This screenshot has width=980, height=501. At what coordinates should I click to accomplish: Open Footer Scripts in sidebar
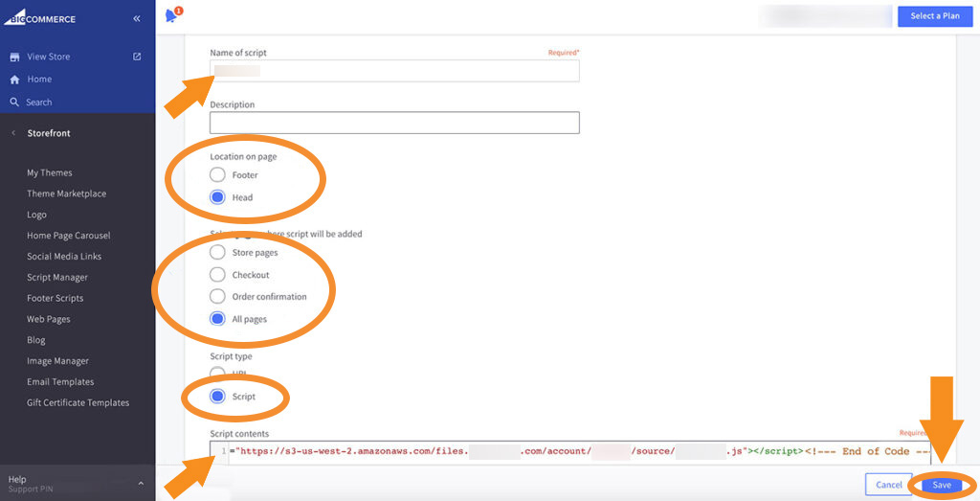pos(55,298)
